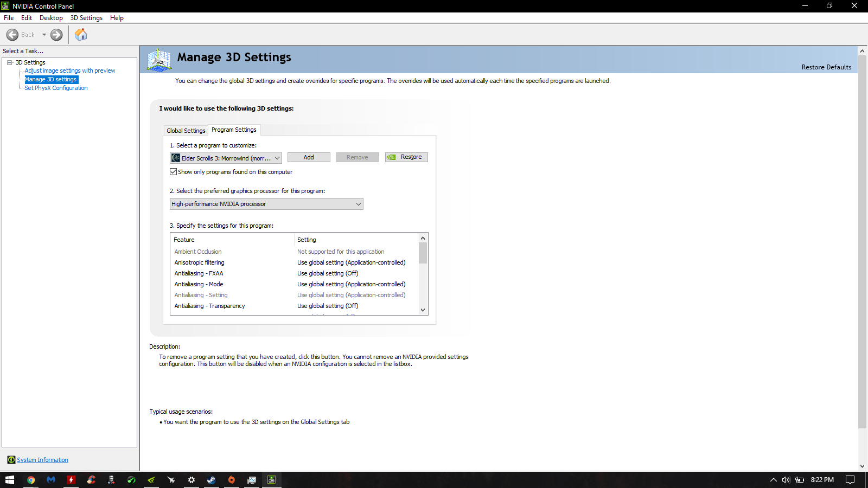Viewport: 868px width, 488px height.
Task: Open GeForce Experience from the taskbar
Action: [x=151, y=480]
